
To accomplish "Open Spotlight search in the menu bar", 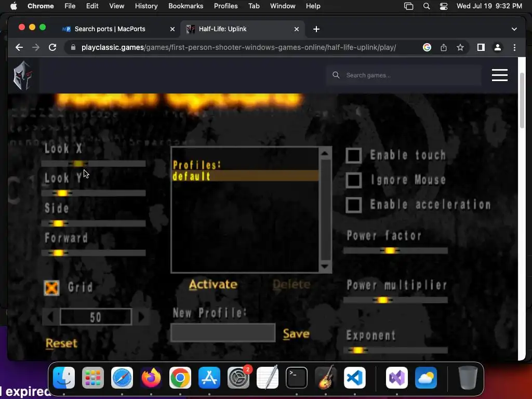I will (427, 6).
